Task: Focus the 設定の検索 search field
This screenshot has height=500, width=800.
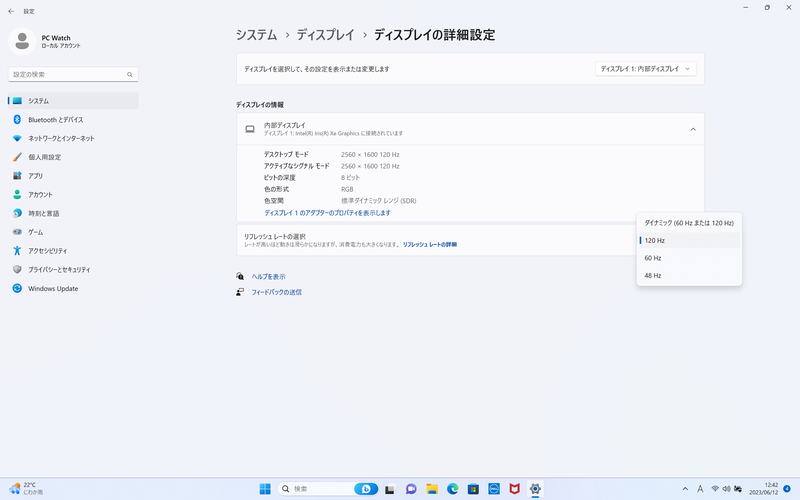Action: pos(73,74)
